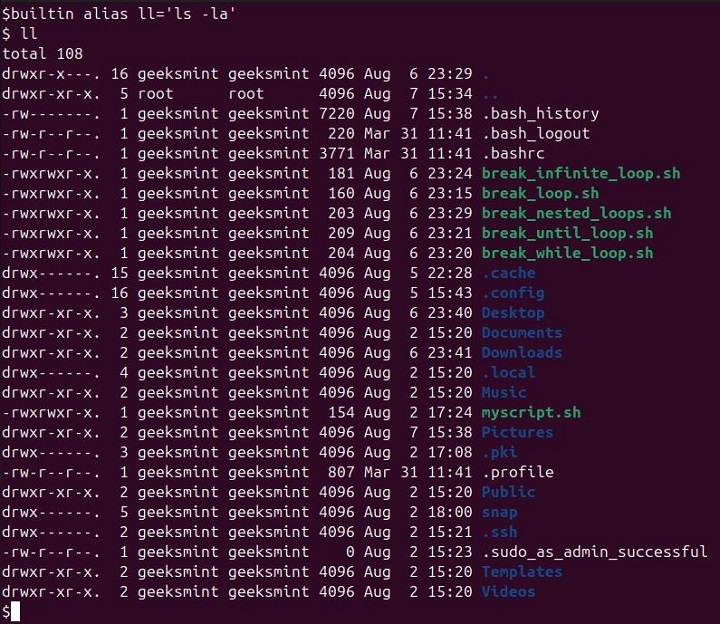Click the myscript.sh filename

coord(531,412)
